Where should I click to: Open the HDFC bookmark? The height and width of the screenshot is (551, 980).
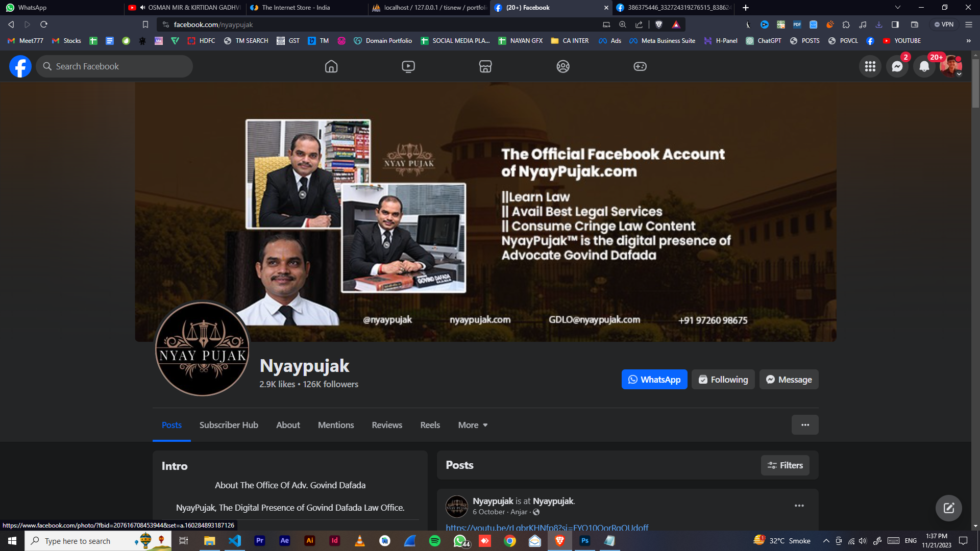point(202,41)
